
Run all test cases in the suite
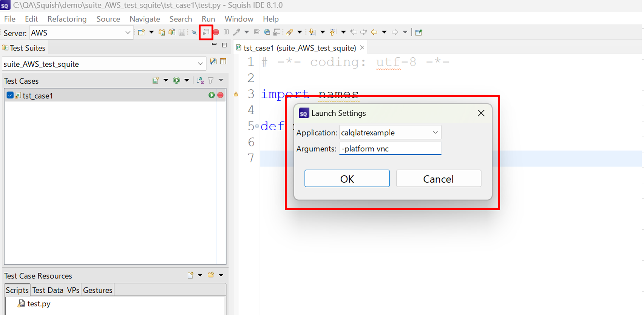176,80
